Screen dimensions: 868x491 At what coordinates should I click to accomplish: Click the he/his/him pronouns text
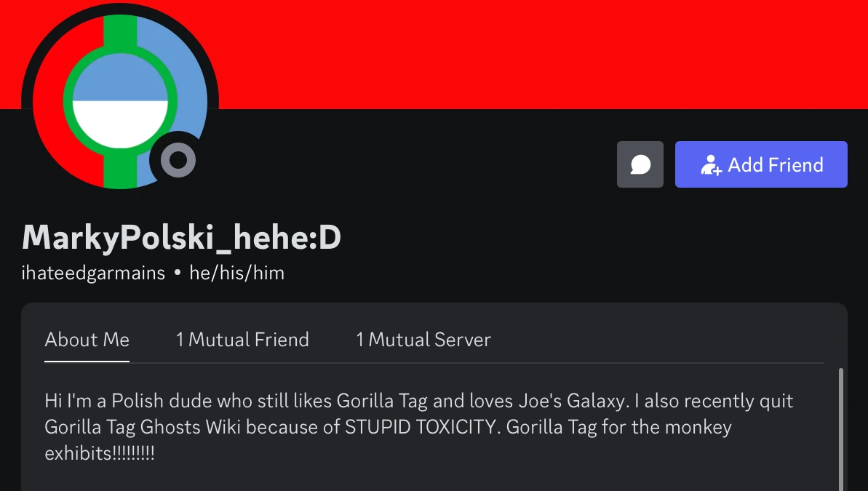pyautogui.click(x=237, y=273)
